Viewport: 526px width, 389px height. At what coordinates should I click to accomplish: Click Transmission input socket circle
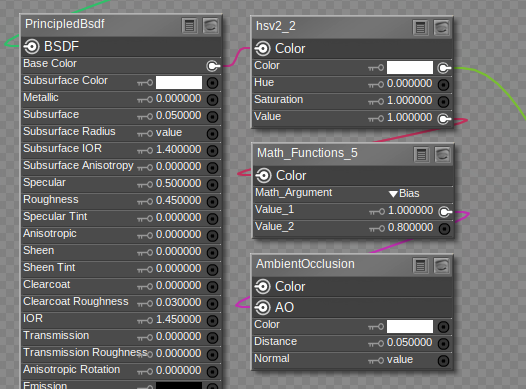tap(212, 338)
